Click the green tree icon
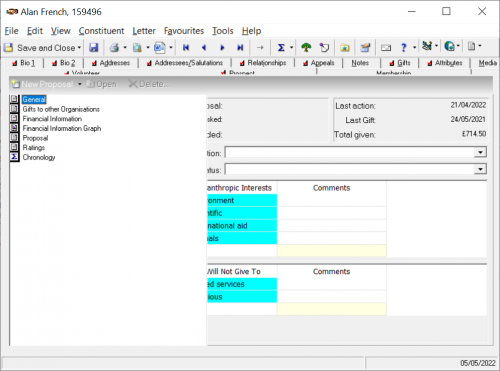500x371 pixels. (x=306, y=48)
